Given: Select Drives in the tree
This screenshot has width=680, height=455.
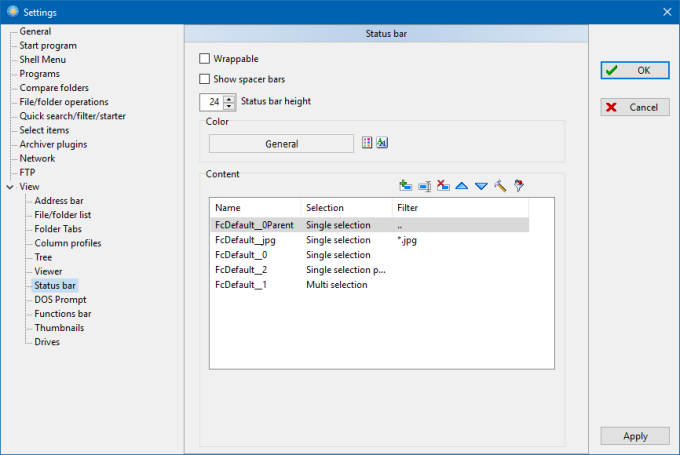Looking at the screenshot, I should [47, 342].
